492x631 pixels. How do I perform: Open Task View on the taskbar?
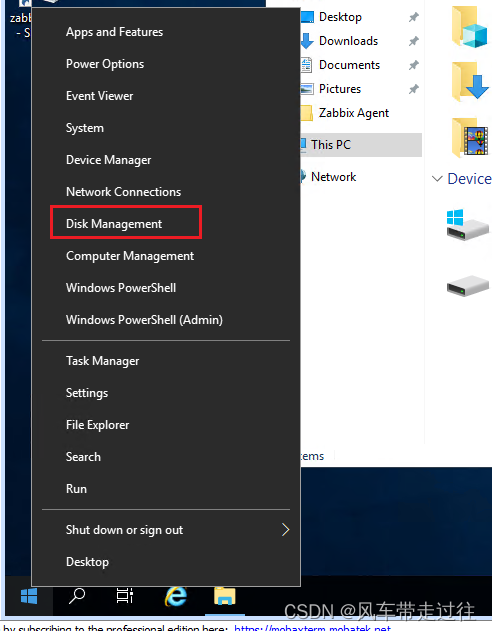point(125,596)
